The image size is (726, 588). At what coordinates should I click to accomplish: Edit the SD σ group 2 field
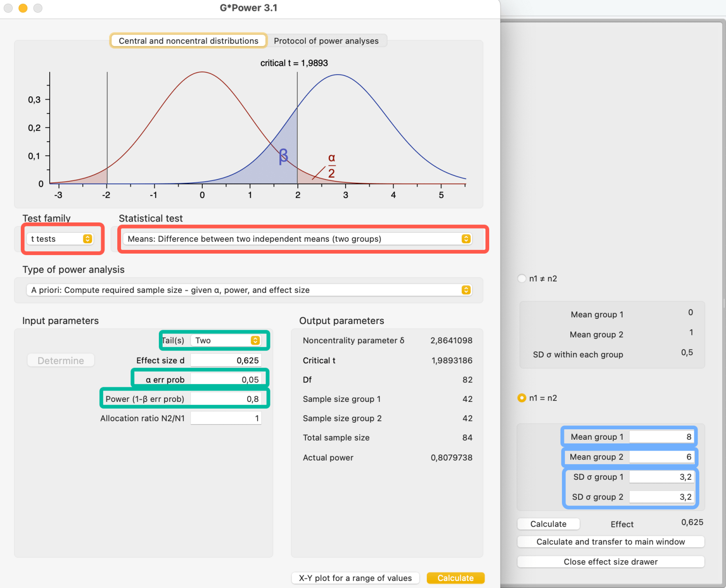[x=661, y=497]
